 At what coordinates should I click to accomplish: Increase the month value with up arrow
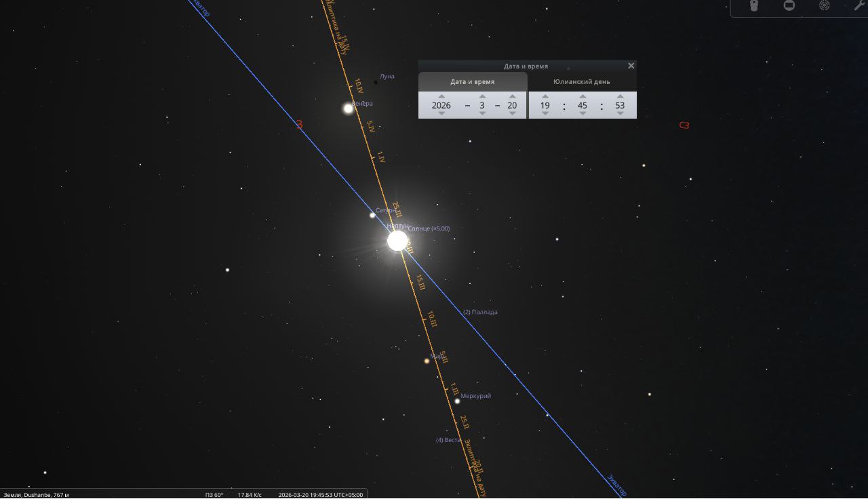click(x=482, y=96)
